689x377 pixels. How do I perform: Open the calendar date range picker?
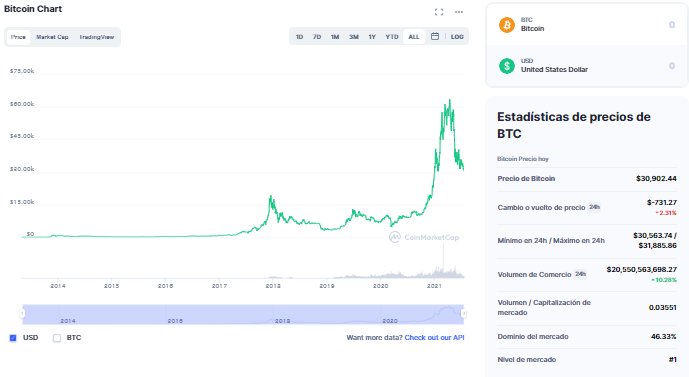pyautogui.click(x=435, y=36)
